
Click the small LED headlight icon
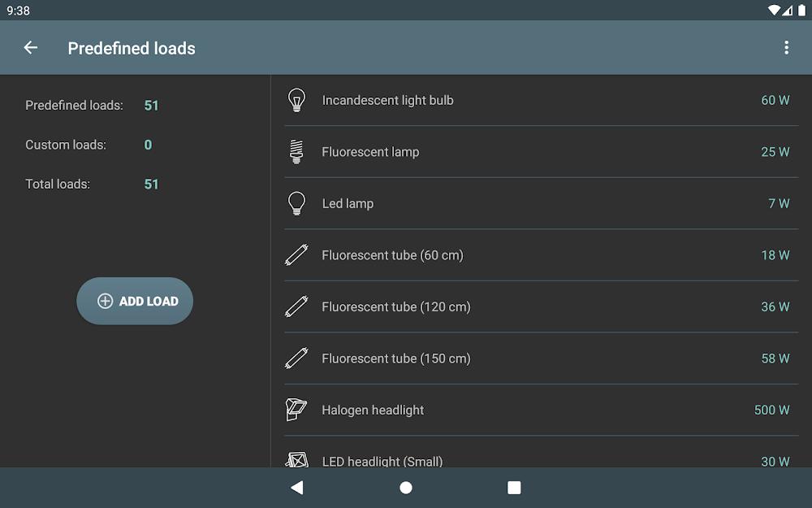point(296,460)
